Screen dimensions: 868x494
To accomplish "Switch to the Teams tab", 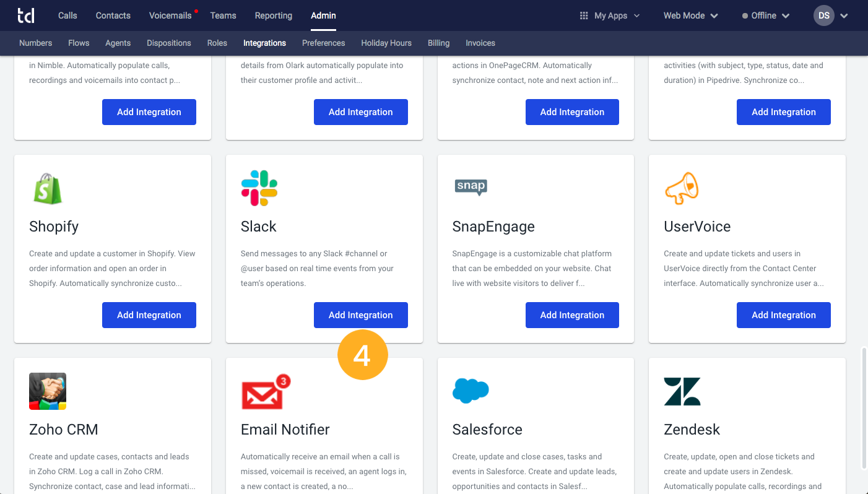I will [223, 15].
